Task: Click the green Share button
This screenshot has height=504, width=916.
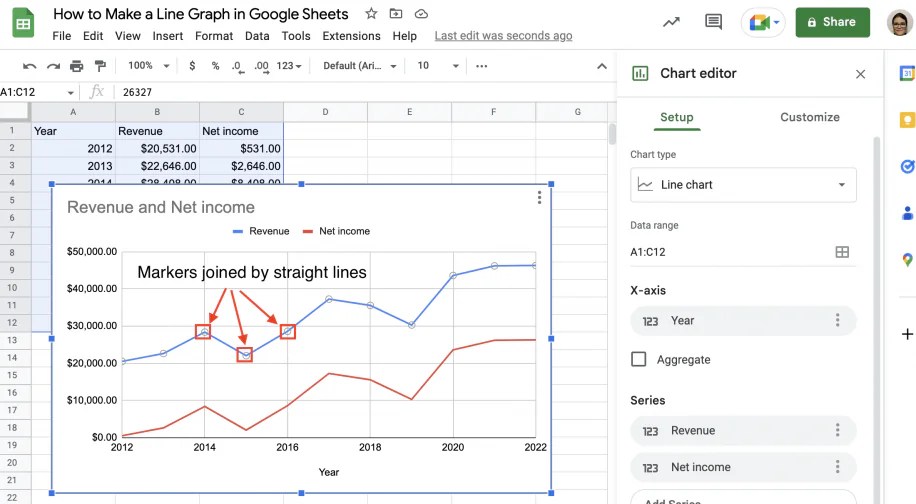Action: point(832,22)
